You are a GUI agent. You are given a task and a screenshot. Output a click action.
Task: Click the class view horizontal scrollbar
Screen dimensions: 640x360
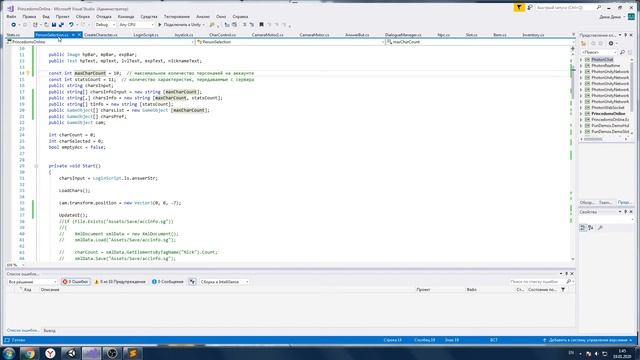605,139
